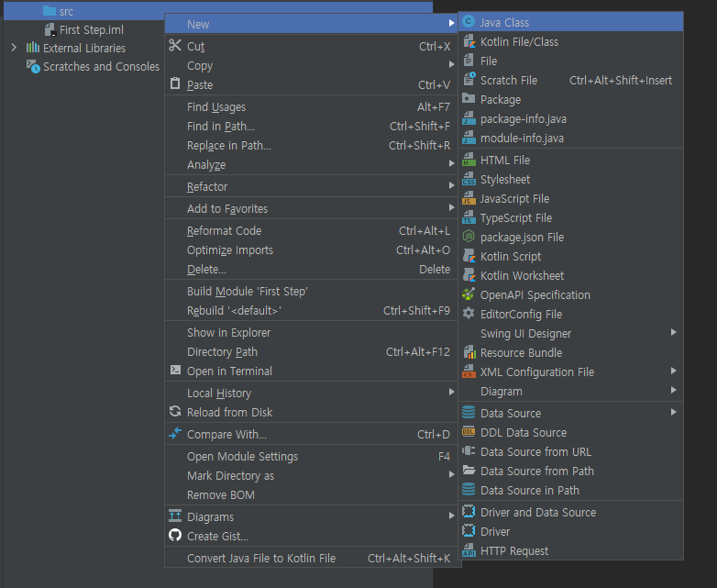717x588 pixels.
Task: Expand the Local History submenu arrow
Action: [x=451, y=392]
